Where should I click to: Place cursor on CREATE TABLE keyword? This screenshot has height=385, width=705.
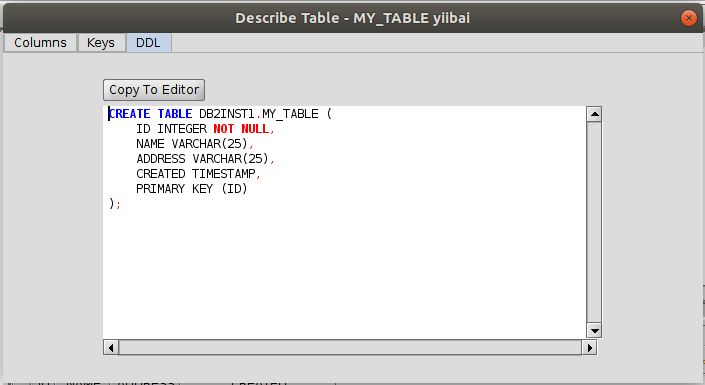point(151,114)
